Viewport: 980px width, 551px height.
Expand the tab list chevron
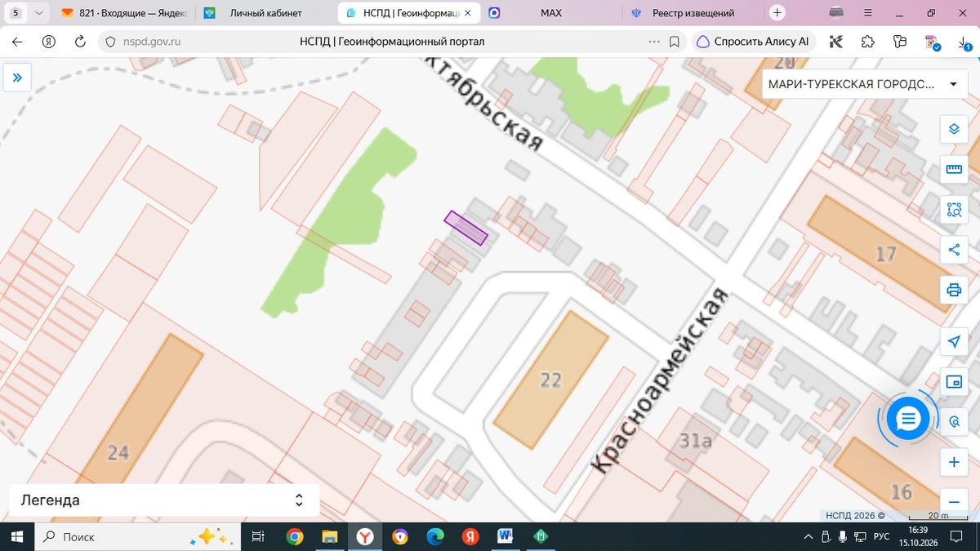(38, 13)
